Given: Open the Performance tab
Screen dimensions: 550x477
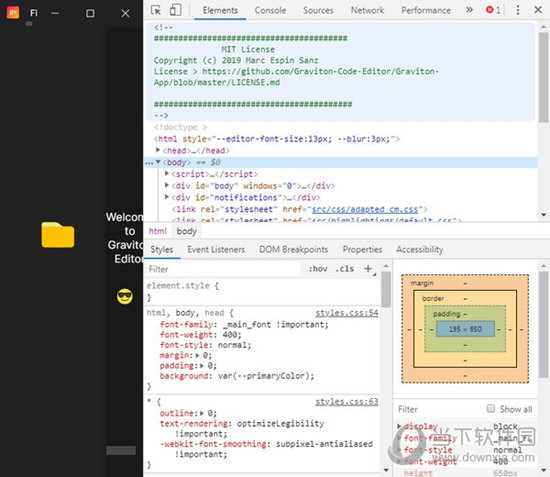Looking at the screenshot, I should (x=426, y=10).
